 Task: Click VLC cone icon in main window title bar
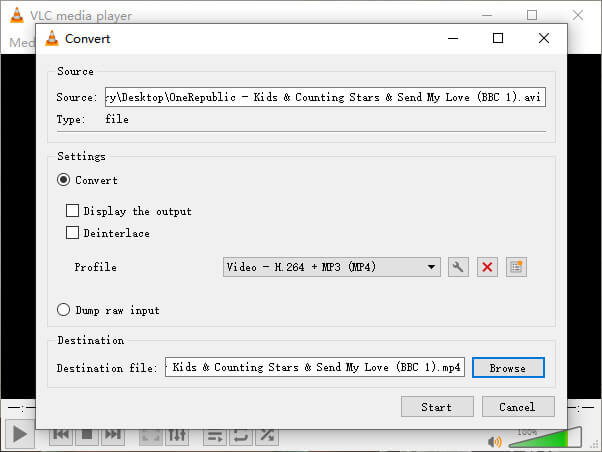tap(17, 15)
